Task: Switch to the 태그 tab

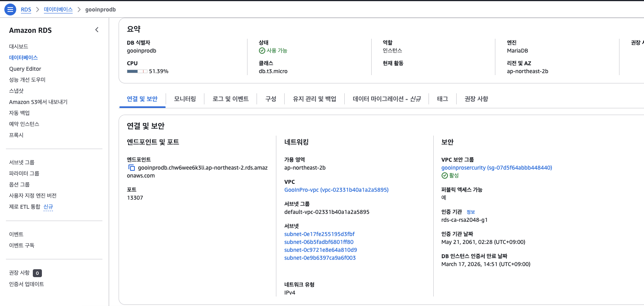Action: [442, 99]
